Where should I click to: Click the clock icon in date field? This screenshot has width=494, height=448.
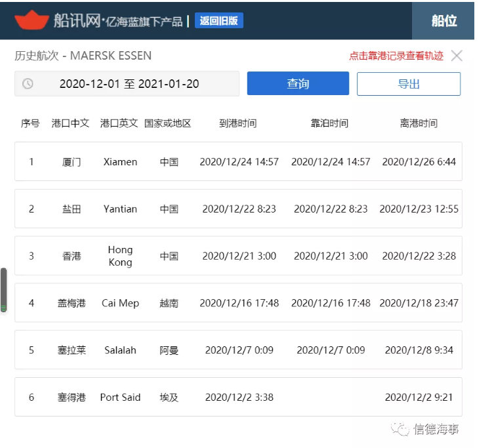(28, 84)
